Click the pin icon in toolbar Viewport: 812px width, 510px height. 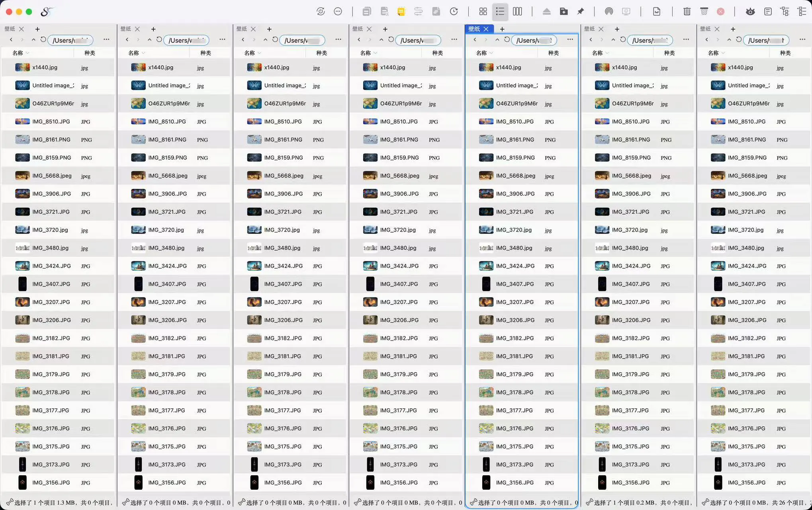[x=581, y=12]
